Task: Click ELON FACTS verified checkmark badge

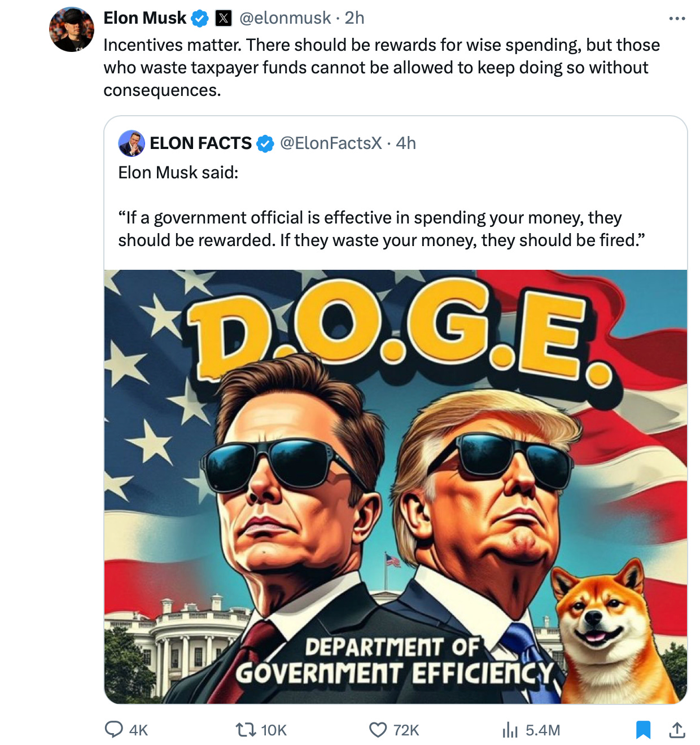Action: [x=265, y=144]
